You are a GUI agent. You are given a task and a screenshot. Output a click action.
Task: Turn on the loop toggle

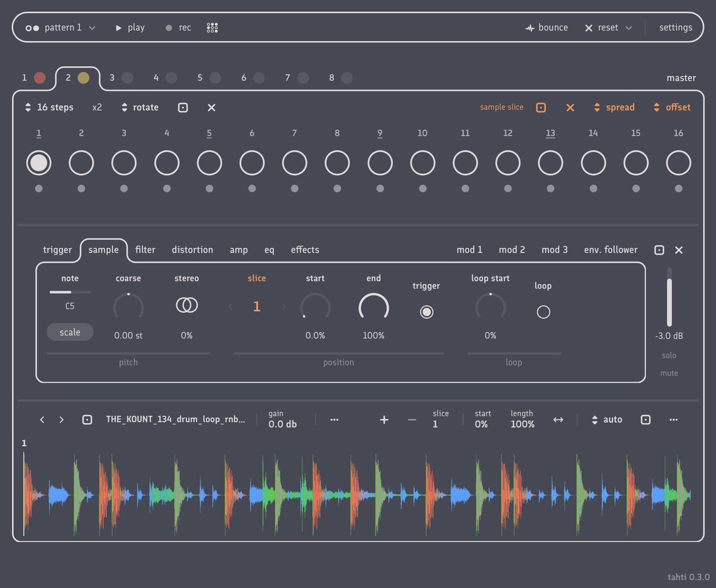[x=543, y=311]
